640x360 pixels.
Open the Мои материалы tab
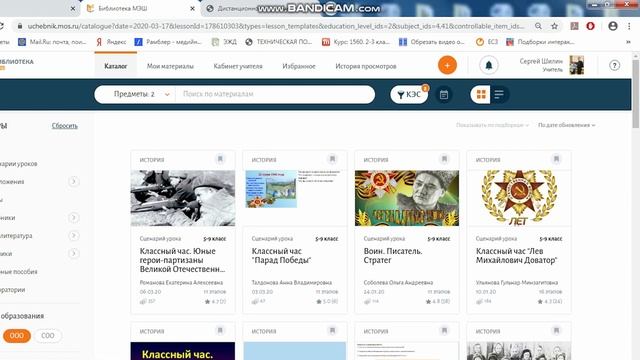click(170, 66)
